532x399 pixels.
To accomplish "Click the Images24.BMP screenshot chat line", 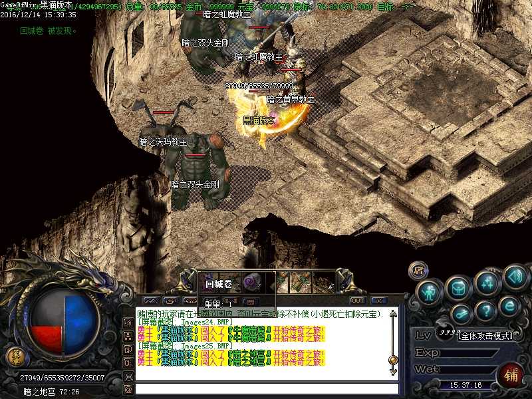I will [186, 322].
